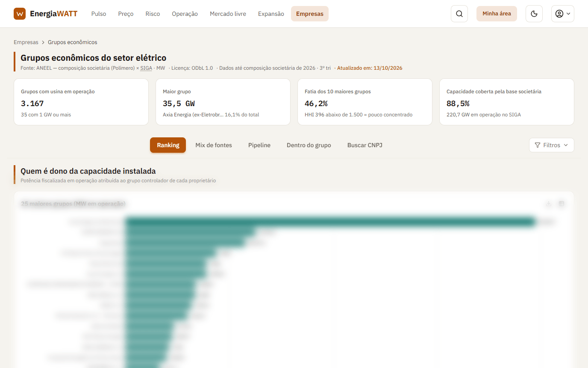Switch to the Mix de fontes tab
Image resolution: width=588 pixels, height=368 pixels.
point(214,145)
